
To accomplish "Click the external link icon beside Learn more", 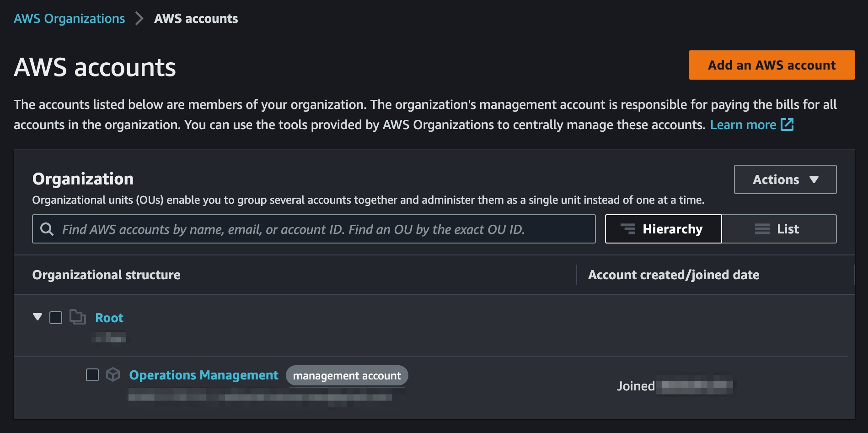I will pos(787,124).
